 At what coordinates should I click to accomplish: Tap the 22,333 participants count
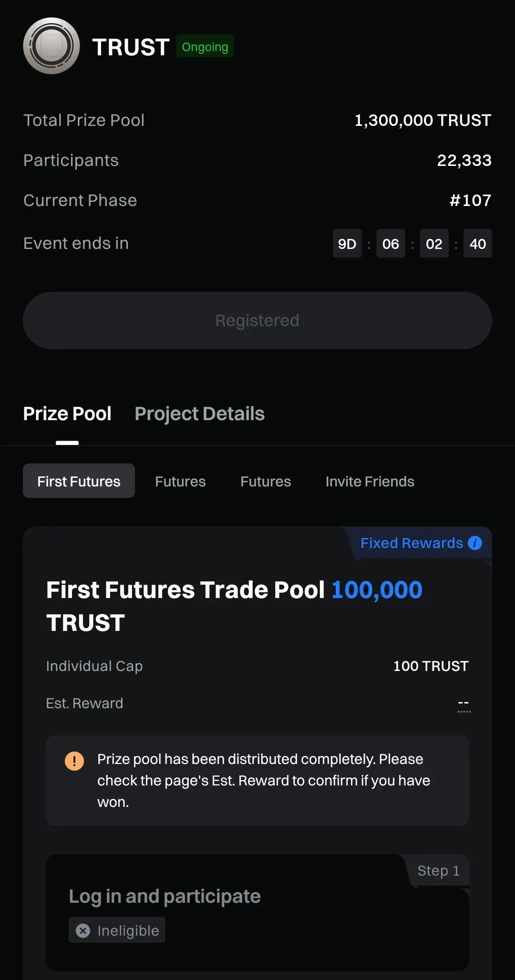pos(464,160)
